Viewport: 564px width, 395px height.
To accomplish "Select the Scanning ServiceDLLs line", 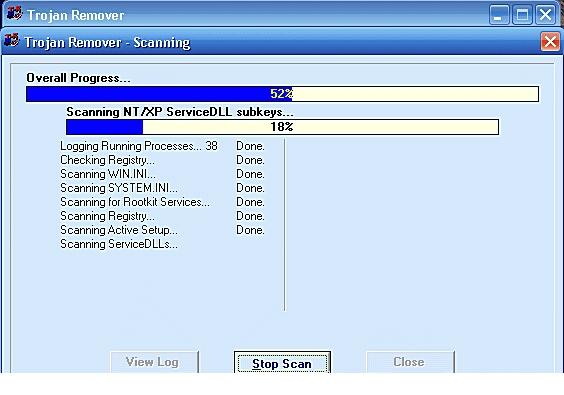I will (119, 244).
